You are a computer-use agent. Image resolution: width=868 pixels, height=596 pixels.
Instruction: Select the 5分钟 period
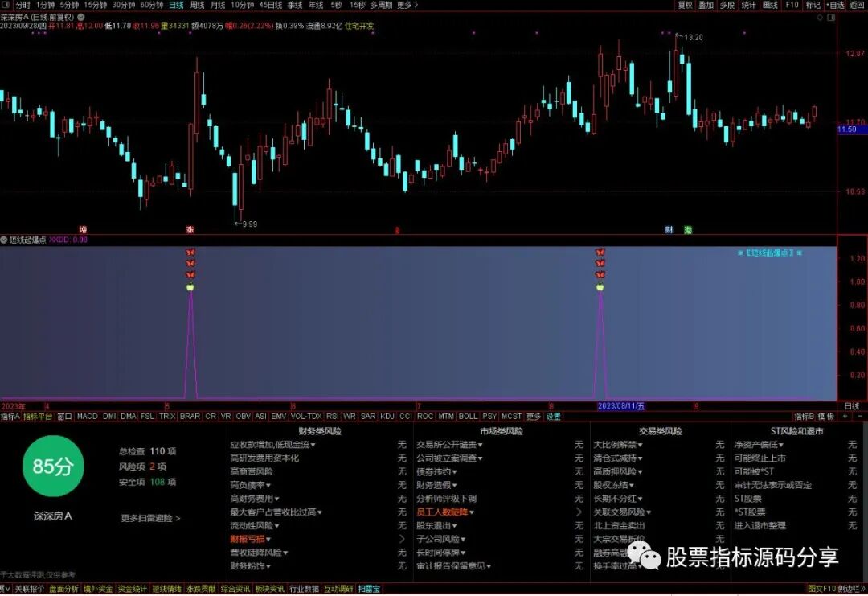pos(69,5)
